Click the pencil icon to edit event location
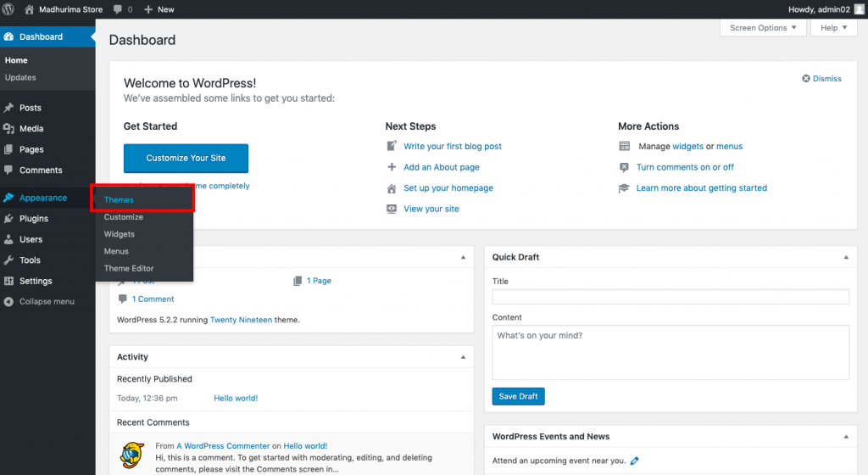This screenshot has height=475, width=868. pos(634,461)
